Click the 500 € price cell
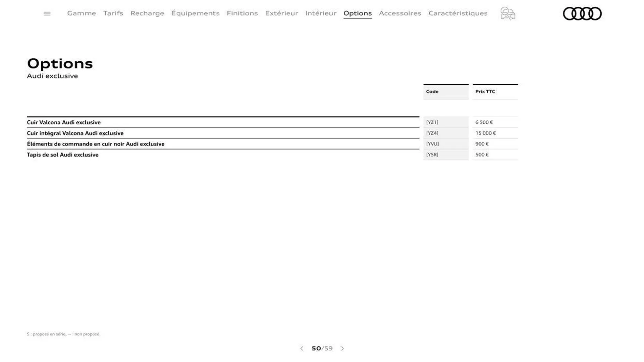644x362 pixels. pyautogui.click(x=495, y=155)
